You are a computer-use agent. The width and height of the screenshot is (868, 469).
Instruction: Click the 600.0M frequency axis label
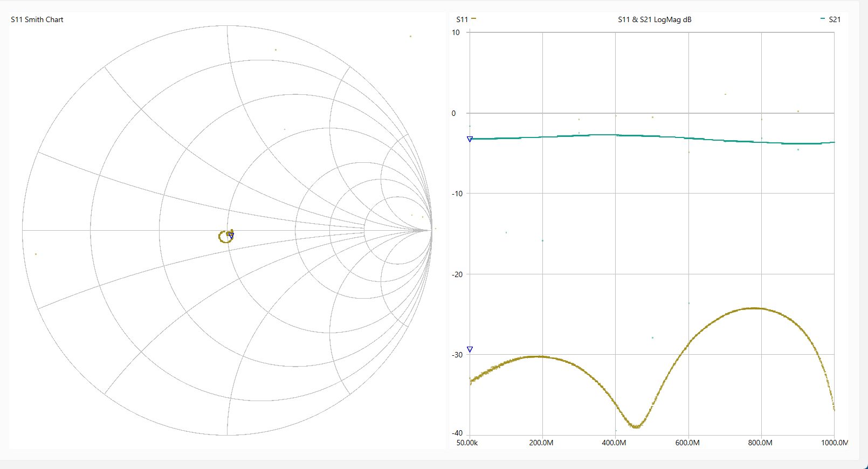pos(687,443)
